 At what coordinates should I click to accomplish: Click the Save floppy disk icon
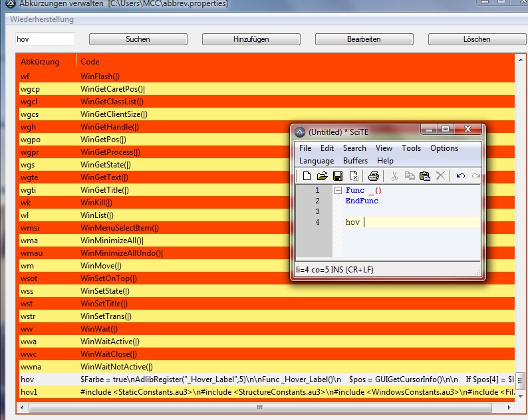tap(338, 176)
